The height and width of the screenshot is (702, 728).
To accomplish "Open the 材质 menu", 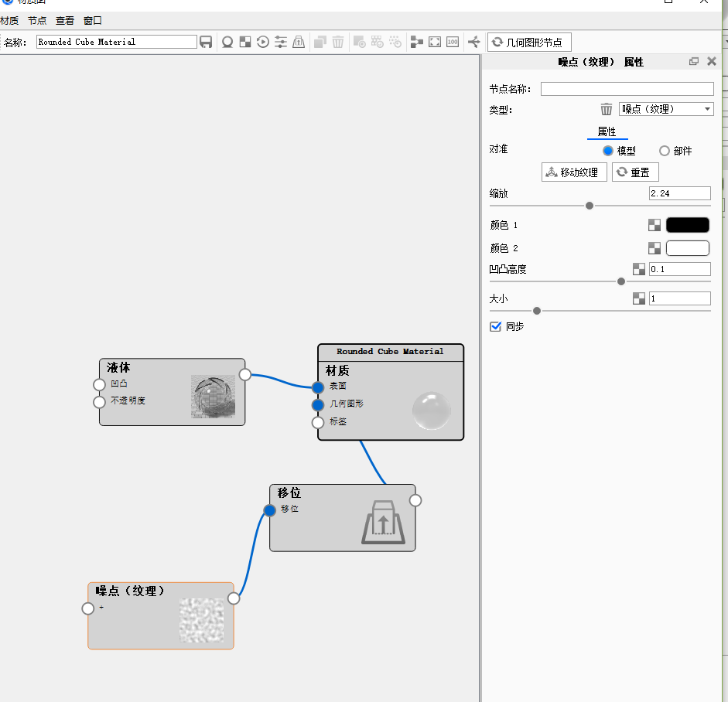I will [x=9, y=20].
